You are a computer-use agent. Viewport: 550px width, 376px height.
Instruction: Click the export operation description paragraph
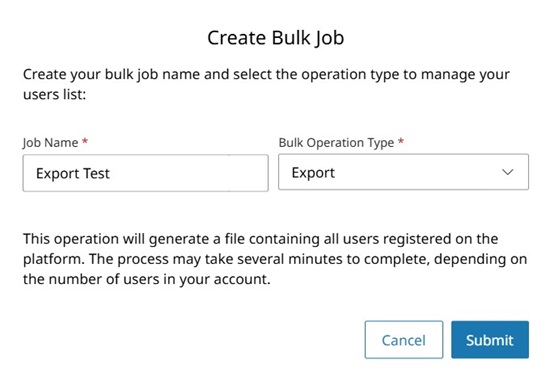click(275, 259)
